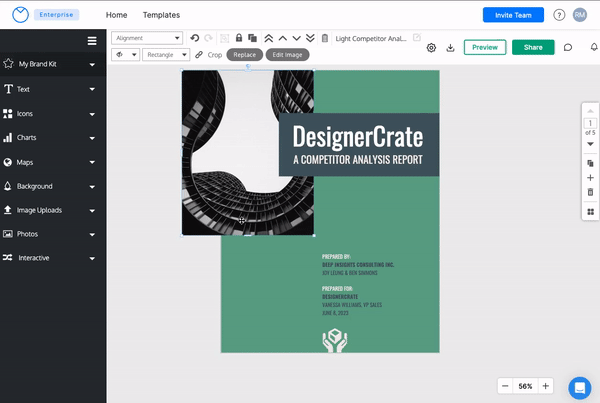Bring selection to front
This screenshot has height=403, width=600.
[x=269, y=38]
